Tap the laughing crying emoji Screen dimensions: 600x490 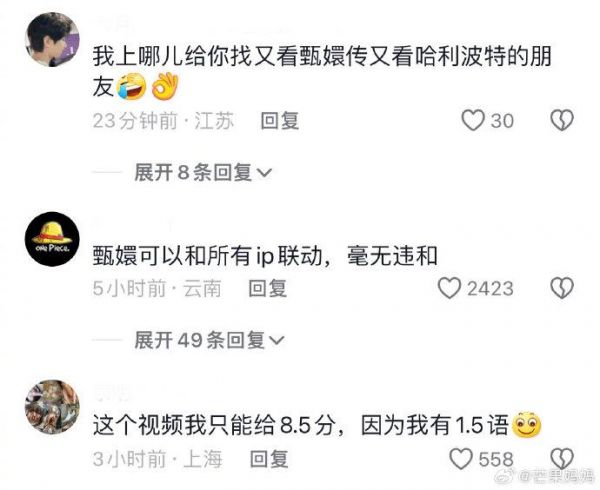click(x=131, y=86)
